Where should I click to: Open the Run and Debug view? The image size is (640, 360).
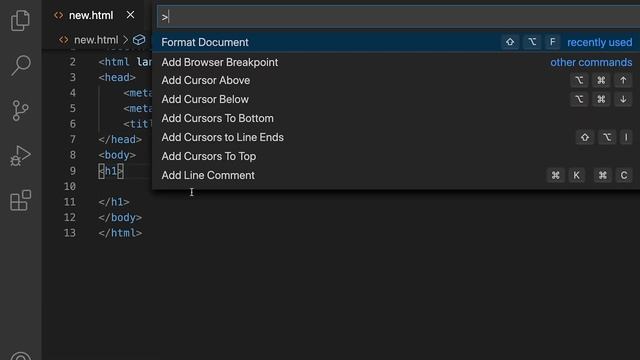pyautogui.click(x=20, y=156)
